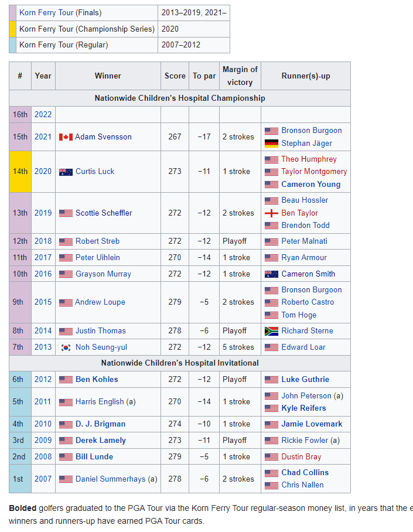Screen dimensions: 413x532
Task: Open the 2007 year link
Action: (43, 479)
